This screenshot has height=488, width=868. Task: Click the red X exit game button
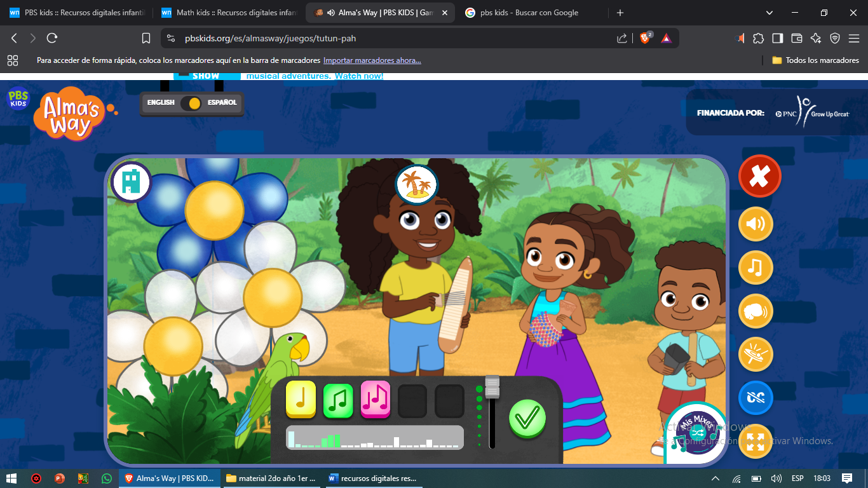[759, 177]
